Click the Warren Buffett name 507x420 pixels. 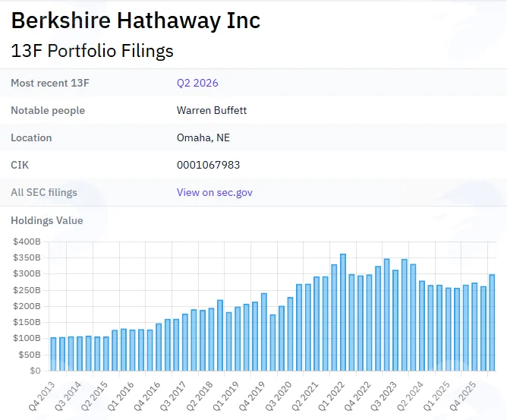[212, 110]
